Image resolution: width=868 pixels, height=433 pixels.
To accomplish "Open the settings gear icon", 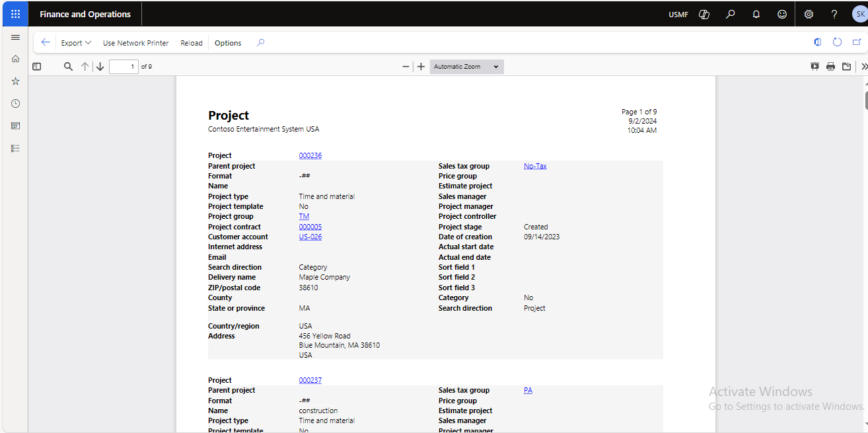I will point(809,14).
